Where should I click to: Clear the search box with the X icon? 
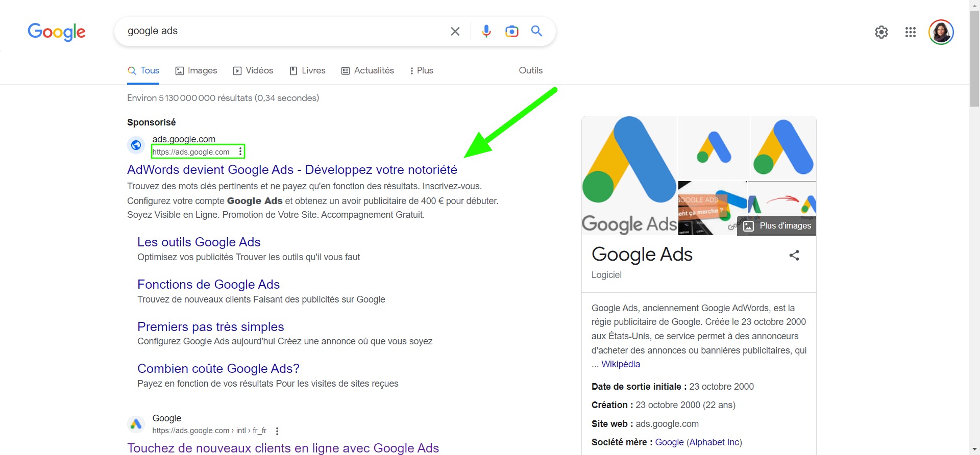[455, 32]
